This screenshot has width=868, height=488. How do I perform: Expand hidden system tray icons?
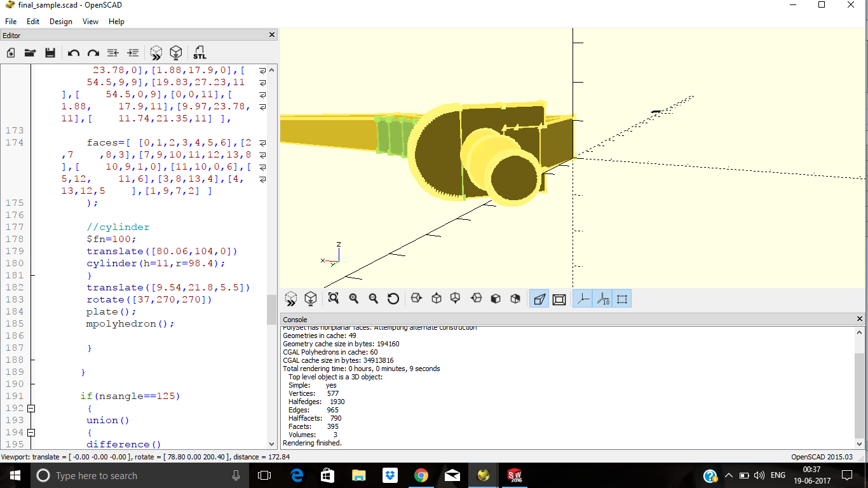(x=728, y=475)
